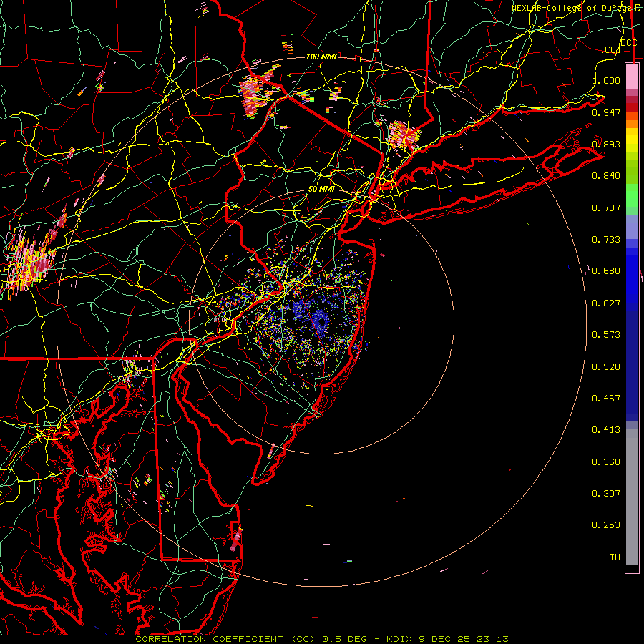Pick the bright green segment of color bar
The height and width of the screenshot is (644, 644).
(632, 195)
